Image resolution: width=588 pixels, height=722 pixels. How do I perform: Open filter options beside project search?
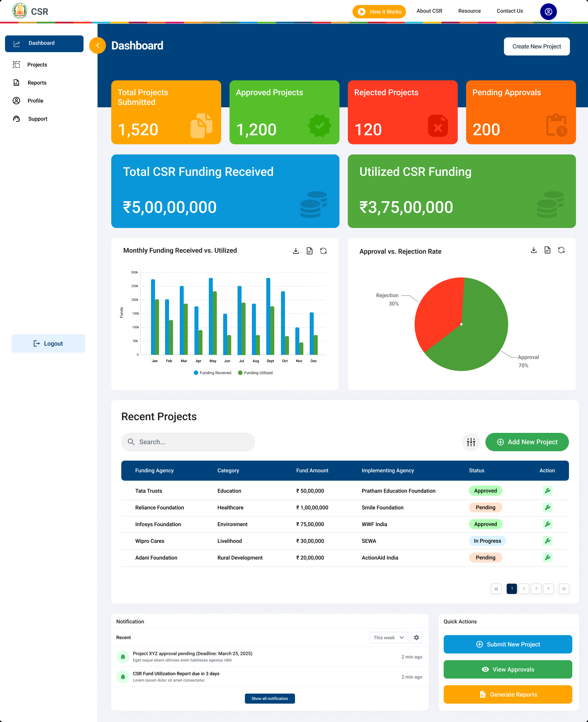[x=471, y=442]
